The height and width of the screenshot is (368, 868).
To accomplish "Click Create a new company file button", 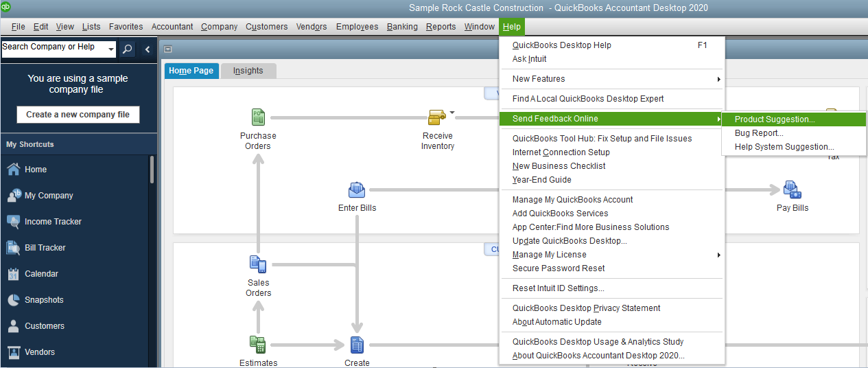I will pyautogui.click(x=78, y=115).
